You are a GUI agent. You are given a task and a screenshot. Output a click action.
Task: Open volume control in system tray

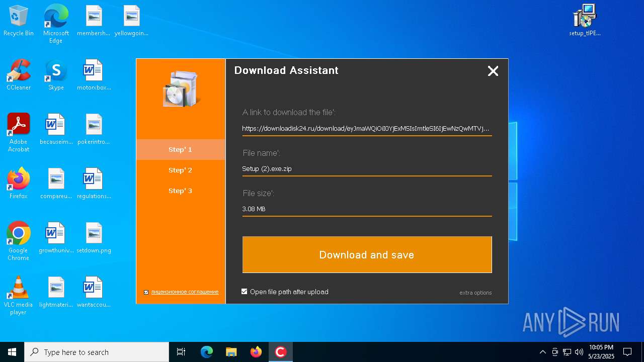click(579, 352)
